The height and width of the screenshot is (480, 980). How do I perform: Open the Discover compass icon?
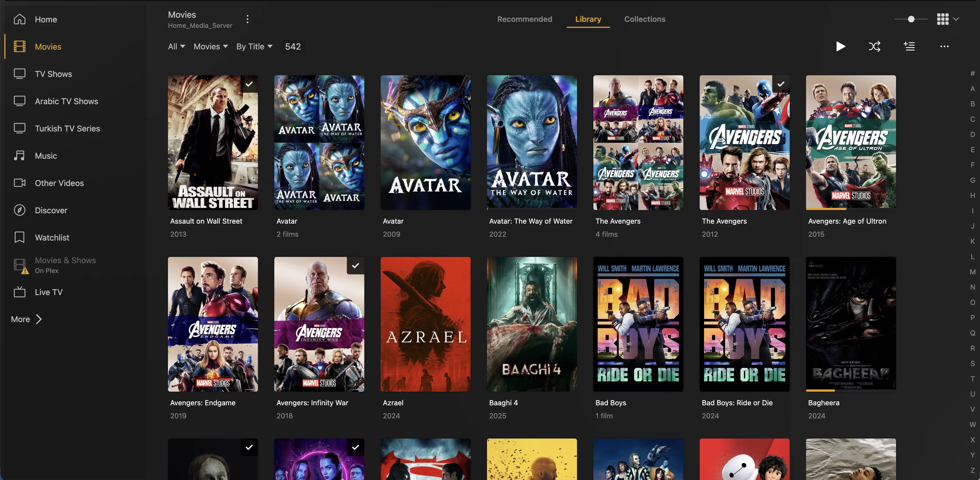pyautogui.click(x=19, y=210)
